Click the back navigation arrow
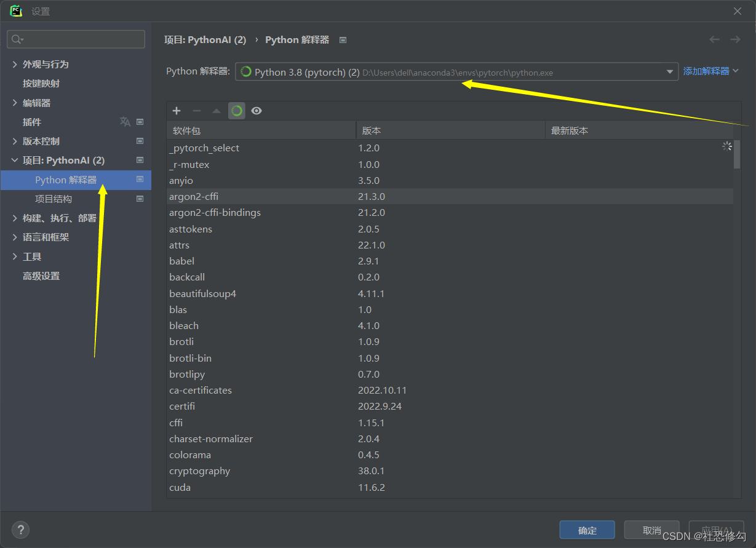 (x=714, y=39)
